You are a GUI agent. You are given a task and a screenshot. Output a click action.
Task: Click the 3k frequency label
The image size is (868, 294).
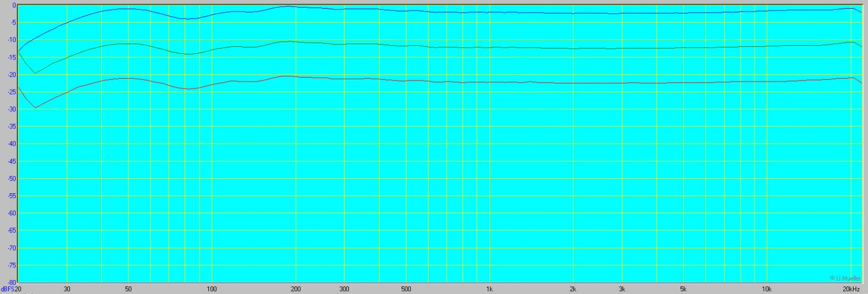point(622,288)
